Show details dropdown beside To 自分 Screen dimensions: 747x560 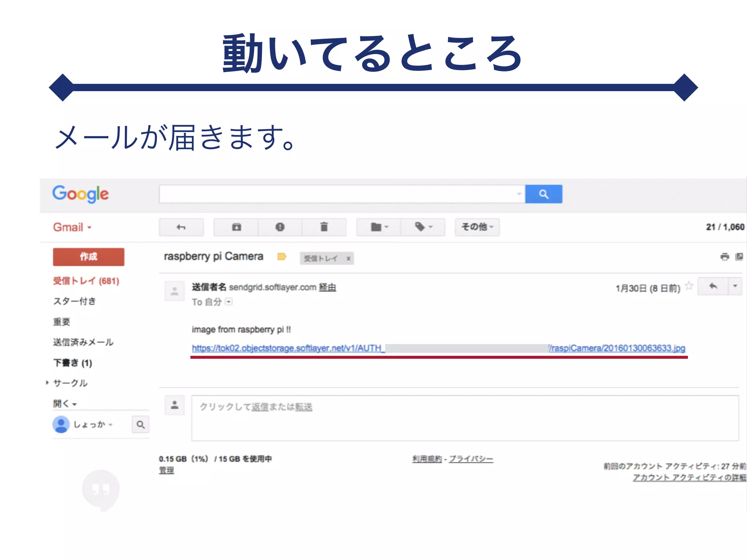coord(229,302)
